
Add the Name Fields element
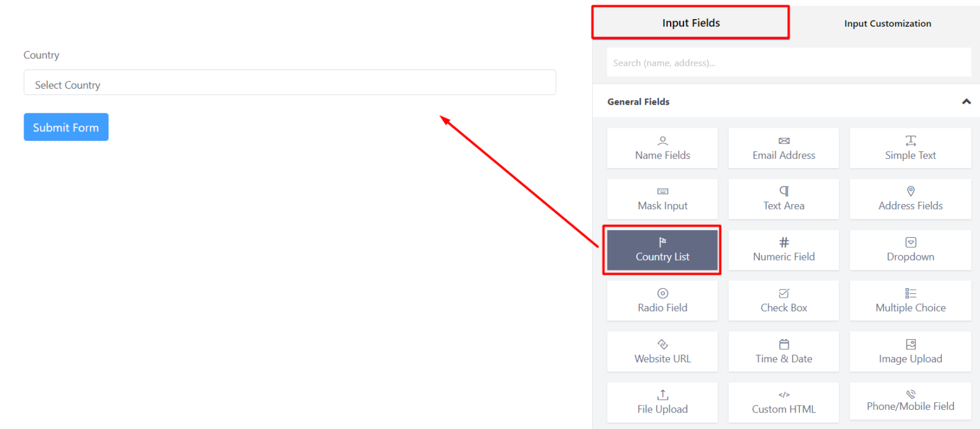(x=662, y=148)
